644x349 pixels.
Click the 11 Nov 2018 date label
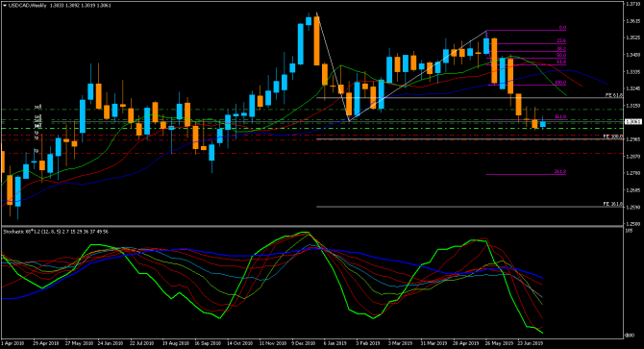click(272, 343)
